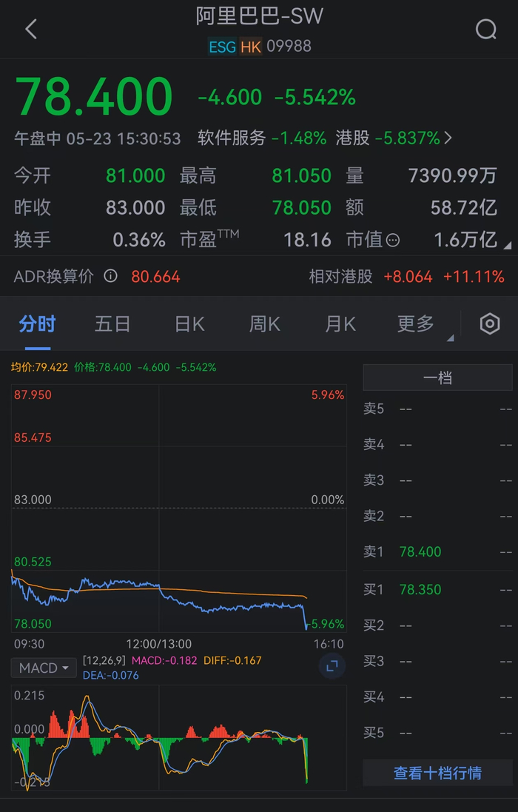The image size is (518, 812).
Task: Expand chart to fullscreen icon
Action: click(x=332, y=665)
